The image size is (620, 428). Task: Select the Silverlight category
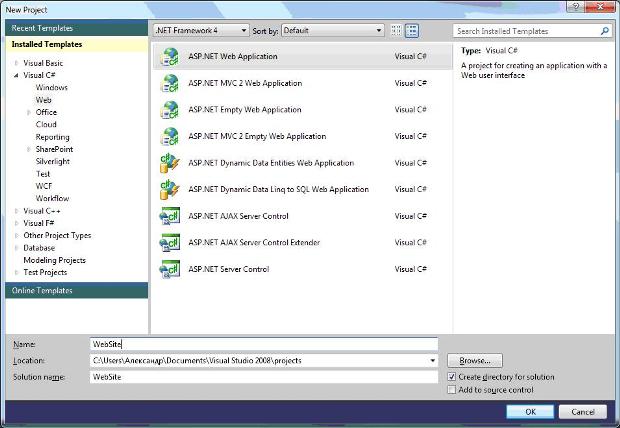[53, 161]
